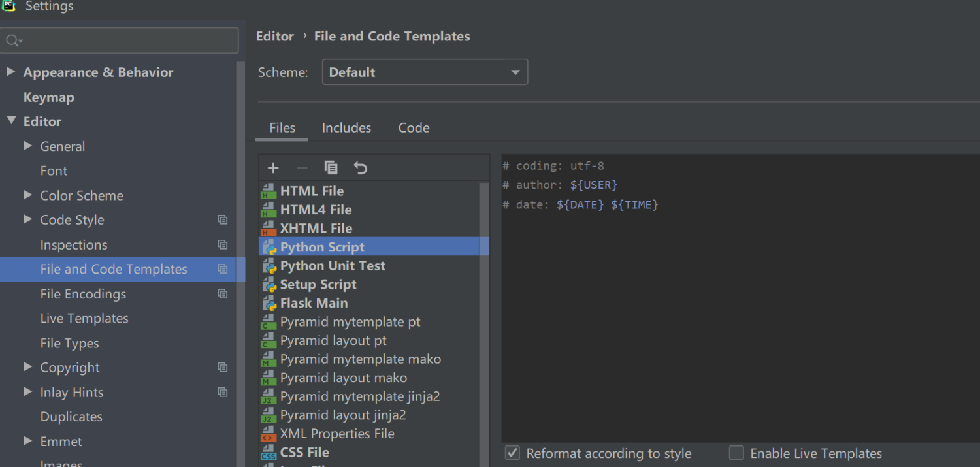Open Inspections settings page
Viewport: 980px width, 467px height.
[74, 245]
